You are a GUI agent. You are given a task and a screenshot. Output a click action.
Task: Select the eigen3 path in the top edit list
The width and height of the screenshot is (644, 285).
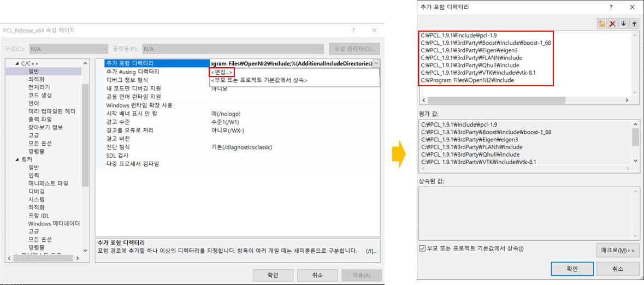(x=470, y=51)
